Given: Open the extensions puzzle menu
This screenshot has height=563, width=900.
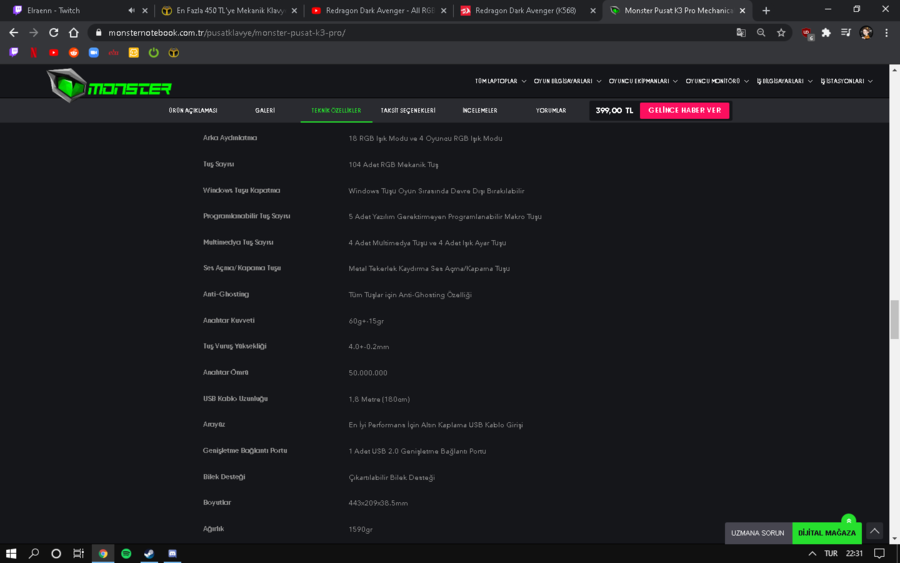Looking at the screenshot, I should coord(826,33).
